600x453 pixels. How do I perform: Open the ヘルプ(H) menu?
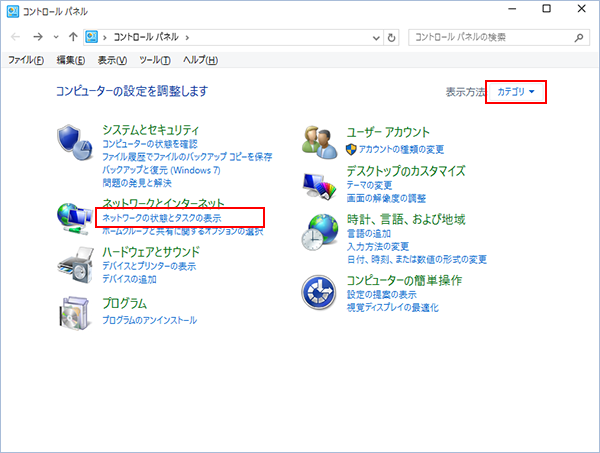[x=200, y=60]
